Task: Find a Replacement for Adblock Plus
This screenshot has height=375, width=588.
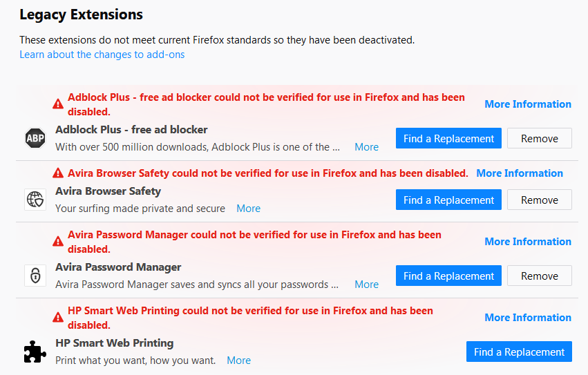Action: click(448, 138)
